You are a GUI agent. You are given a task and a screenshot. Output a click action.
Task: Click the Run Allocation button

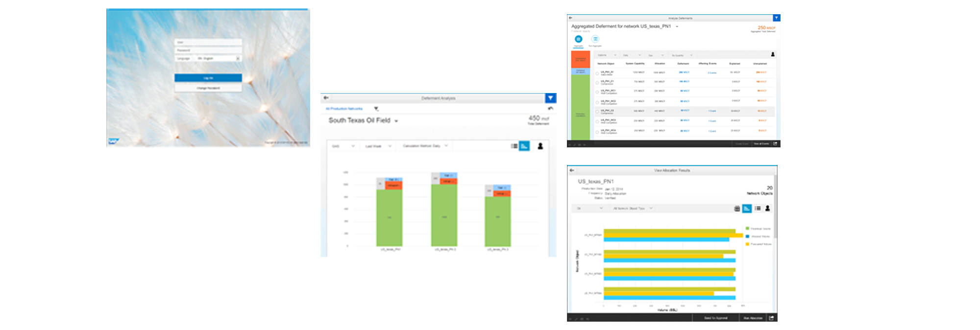point(753,318)
